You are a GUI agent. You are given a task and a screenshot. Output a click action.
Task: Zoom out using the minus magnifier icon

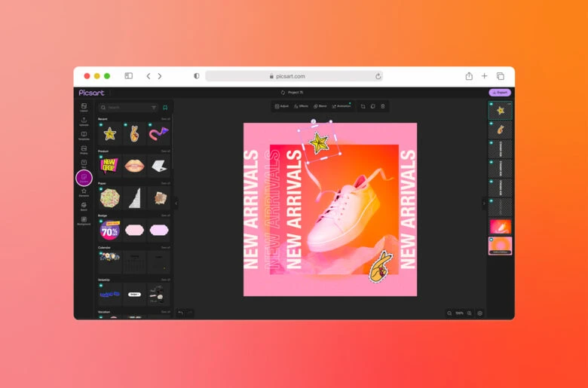tap(449, 313)
